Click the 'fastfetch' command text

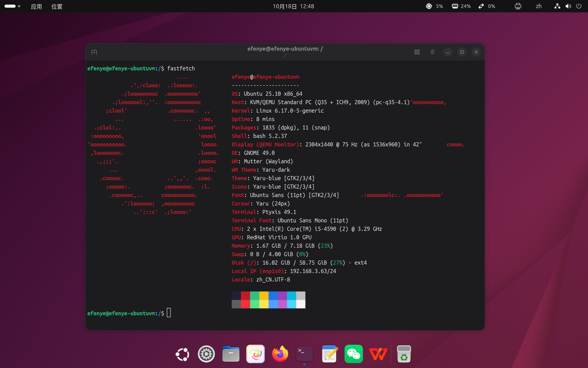[181, 68]
